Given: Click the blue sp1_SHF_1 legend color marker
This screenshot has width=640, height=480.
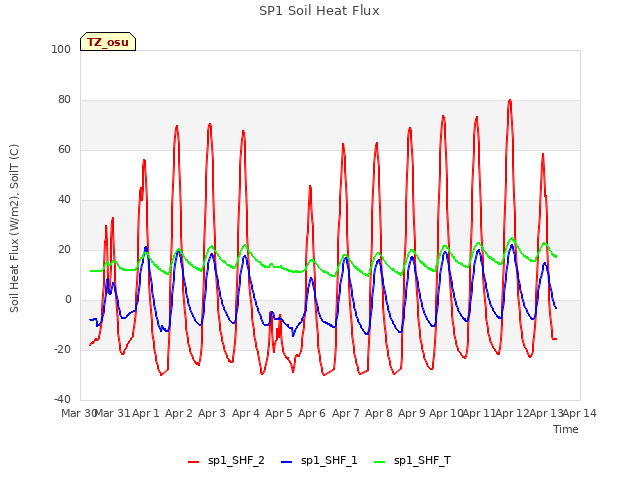Looking at the screenshot, I should (287, 462).
